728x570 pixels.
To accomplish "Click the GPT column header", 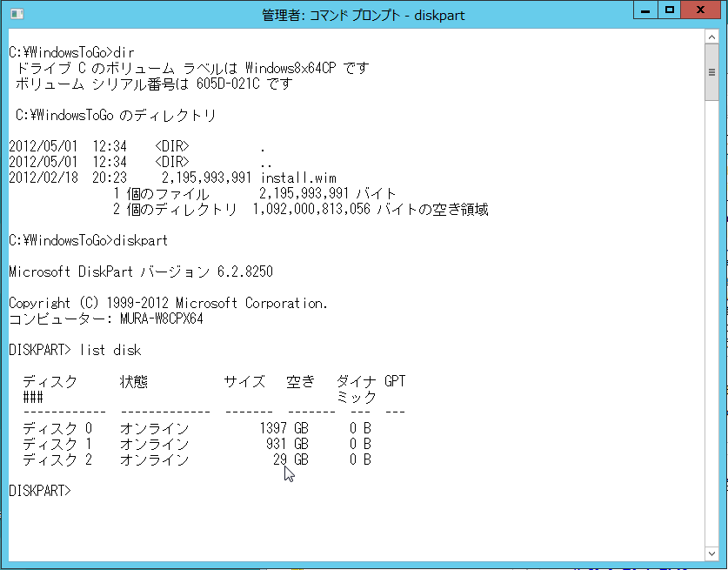I will click(x=395, y=381).
